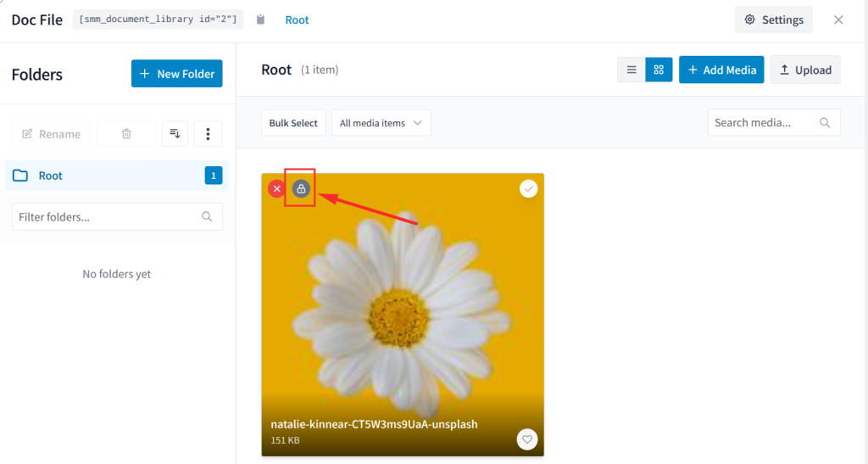Click the Root heading above media grid
This screenshot has width=868, height=464.
pyautogui.click(x=276, y=70)
